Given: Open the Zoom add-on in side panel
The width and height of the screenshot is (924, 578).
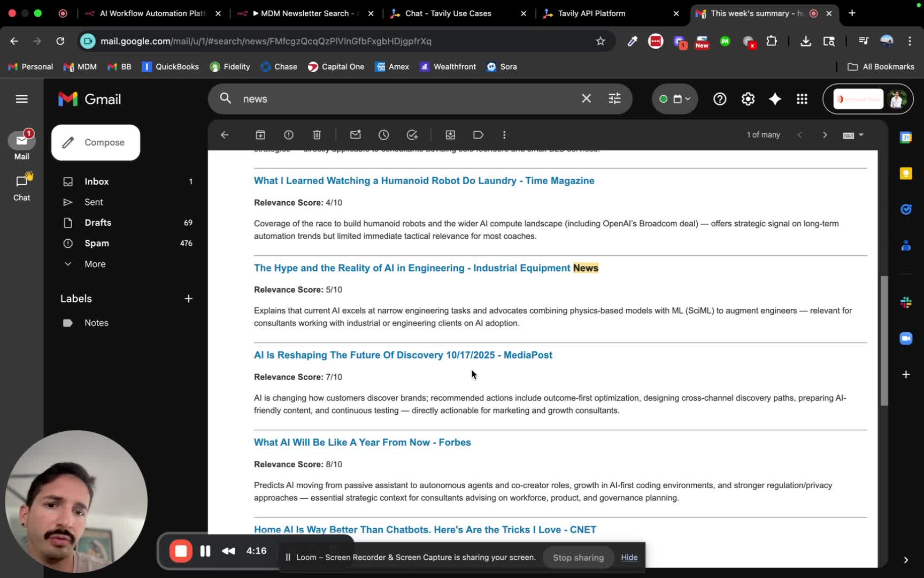Looking at the screenshot, I should [906, 338].
